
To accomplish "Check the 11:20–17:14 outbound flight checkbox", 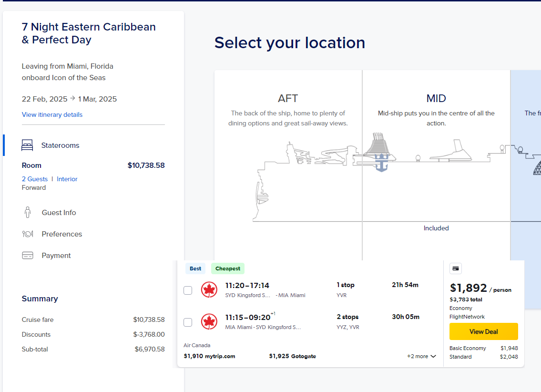I will pos(188,290).
